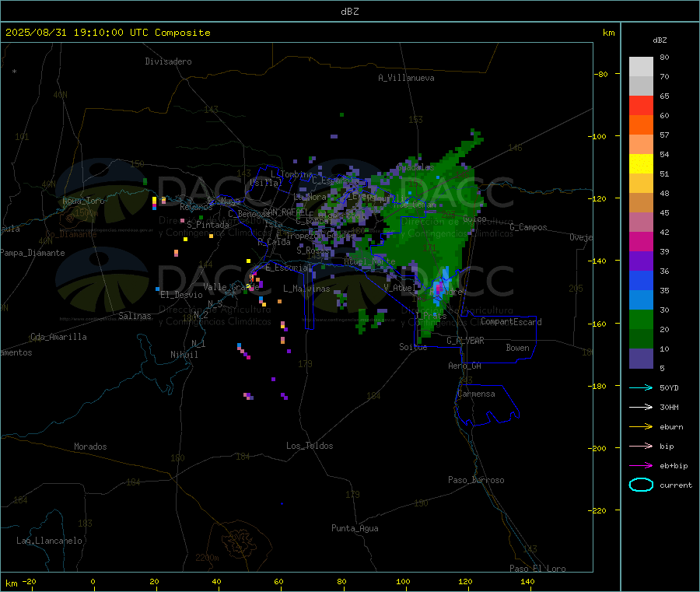Screen dimensions: 700x592
Task: Click the 54 dBZ light orange swatch
Action: (641, 144)
